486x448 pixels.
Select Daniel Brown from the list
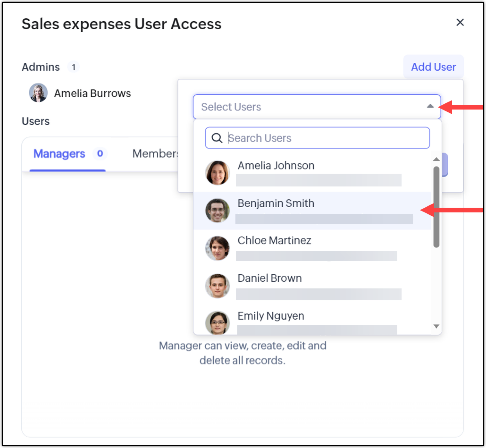269,278
